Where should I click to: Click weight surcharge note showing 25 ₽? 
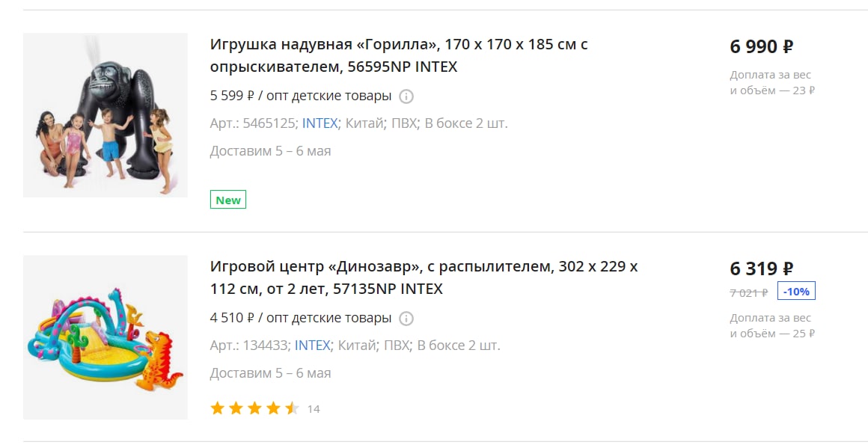tap(772, 325)
